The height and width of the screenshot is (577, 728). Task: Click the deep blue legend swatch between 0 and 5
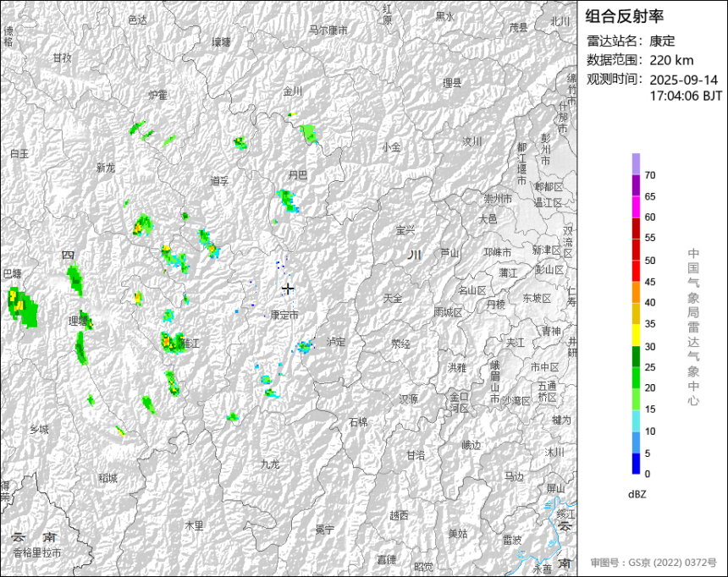[x=636, y=464]
